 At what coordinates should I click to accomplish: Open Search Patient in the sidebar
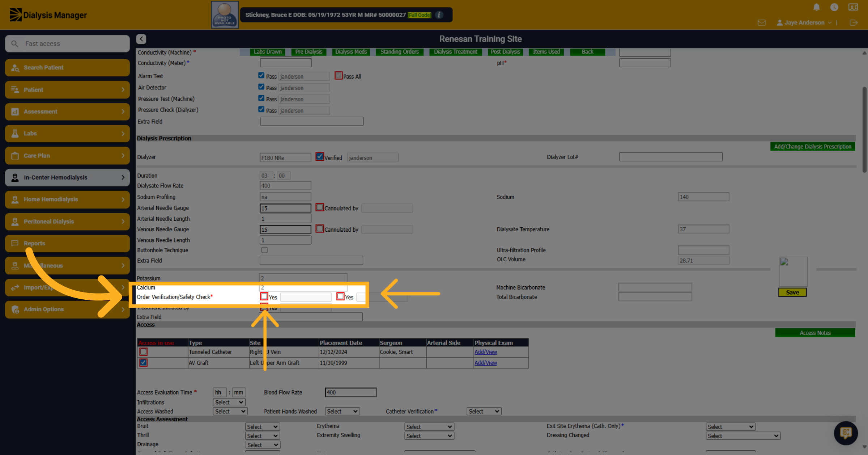pos(67,68)
